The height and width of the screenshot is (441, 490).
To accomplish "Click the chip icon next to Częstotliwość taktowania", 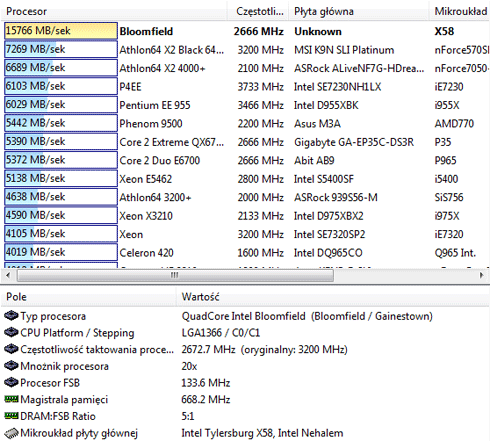I will click(x=11, y=349).
